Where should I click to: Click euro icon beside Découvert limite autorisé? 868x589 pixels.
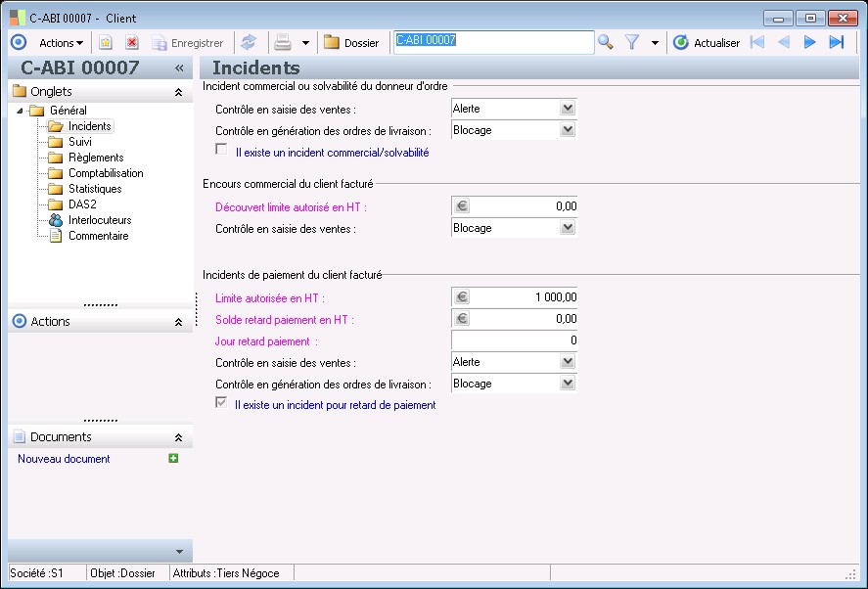click(462, 206)
